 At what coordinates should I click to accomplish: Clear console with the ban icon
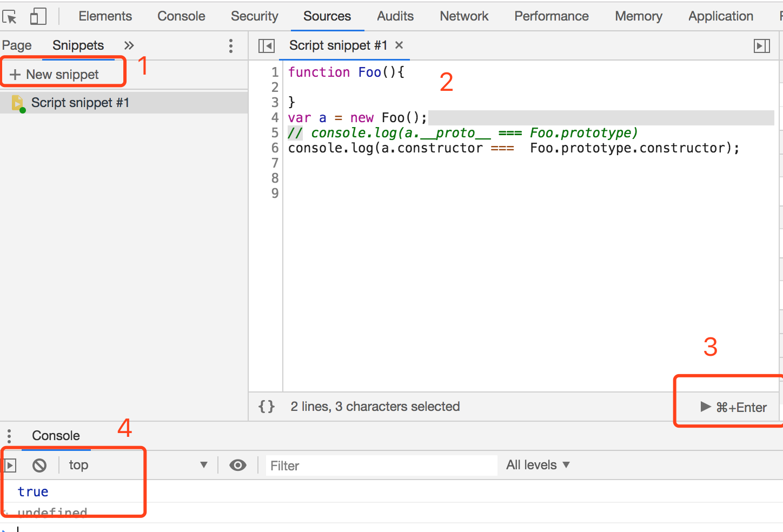[39, 465]
